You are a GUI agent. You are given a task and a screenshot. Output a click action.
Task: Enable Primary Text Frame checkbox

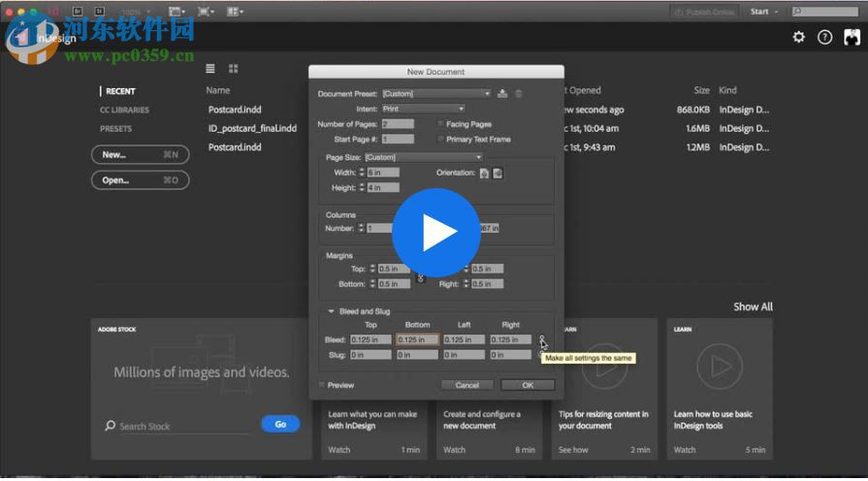click(441, 139)
